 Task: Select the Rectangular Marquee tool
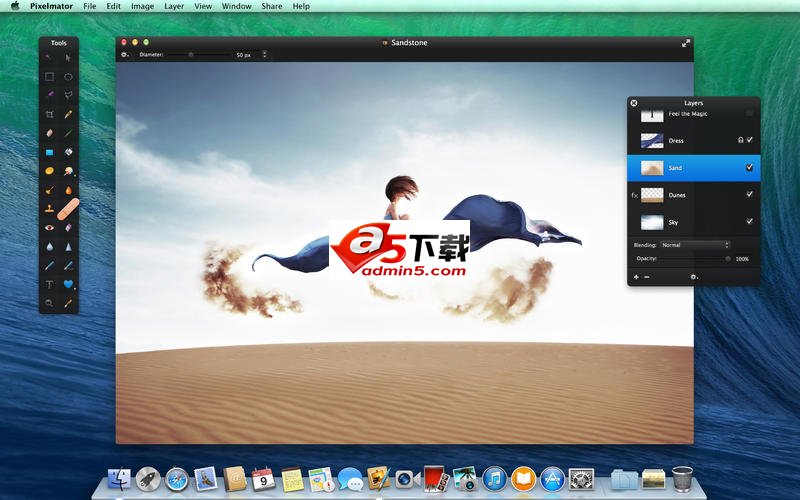pos(49,77)
